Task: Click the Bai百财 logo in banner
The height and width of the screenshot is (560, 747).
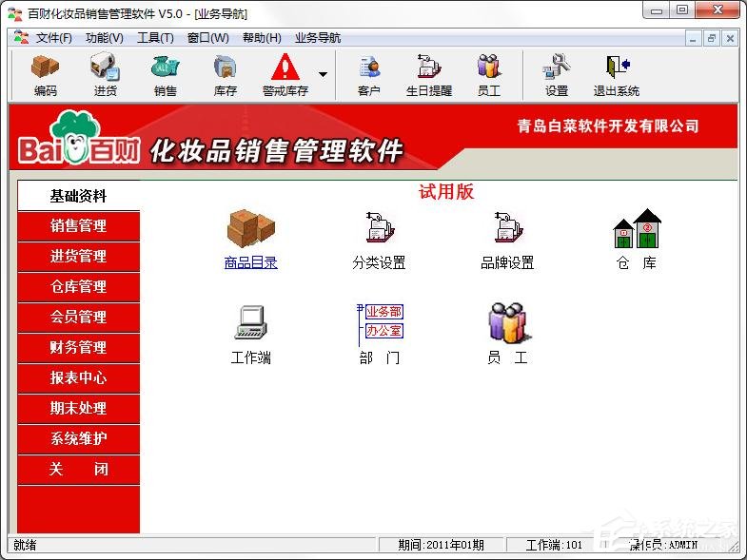Action: [79, 138]
